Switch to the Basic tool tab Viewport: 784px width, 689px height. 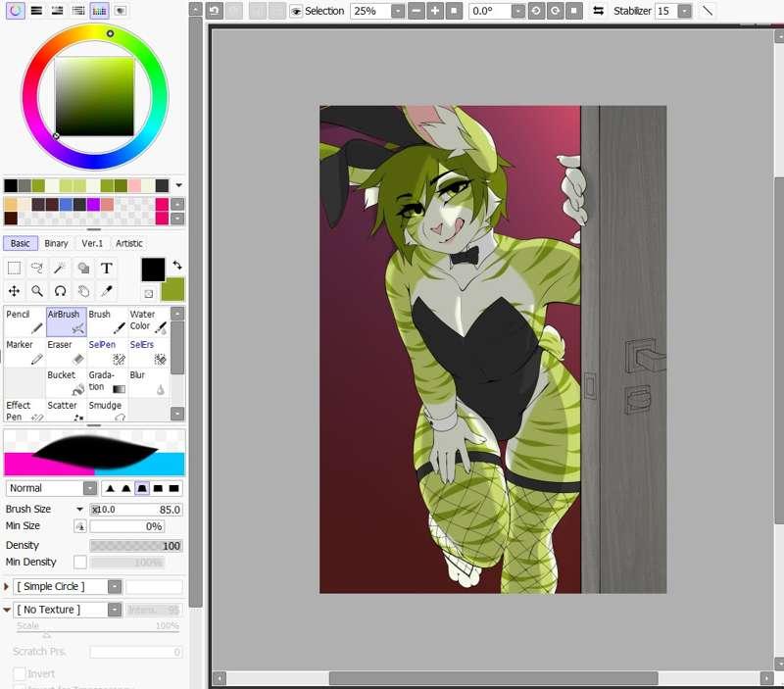pyautogui.click(x=20, y=243)
